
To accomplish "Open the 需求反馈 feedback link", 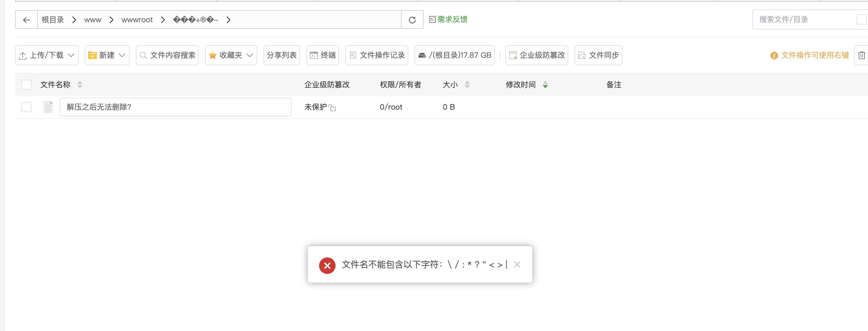I will click(x=448, y=19).
